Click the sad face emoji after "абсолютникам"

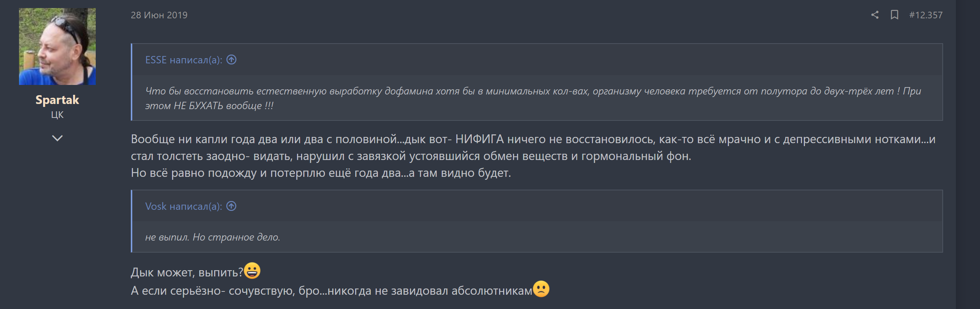click(541, 289)
